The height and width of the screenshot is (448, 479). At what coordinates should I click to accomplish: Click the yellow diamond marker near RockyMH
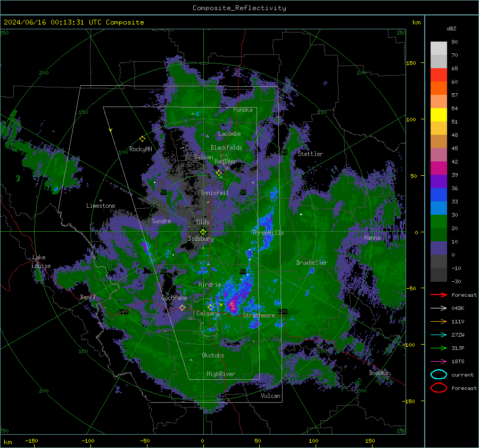pyautogui.click(x=142, y=139)
